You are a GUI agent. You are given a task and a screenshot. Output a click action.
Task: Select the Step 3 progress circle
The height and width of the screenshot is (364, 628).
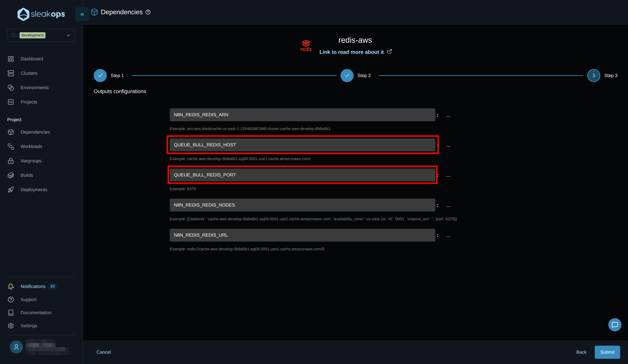tap(594, 75)
